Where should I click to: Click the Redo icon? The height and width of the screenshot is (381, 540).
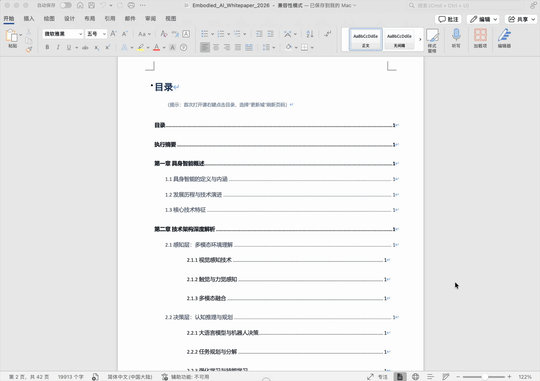click(x=120, y=5)
